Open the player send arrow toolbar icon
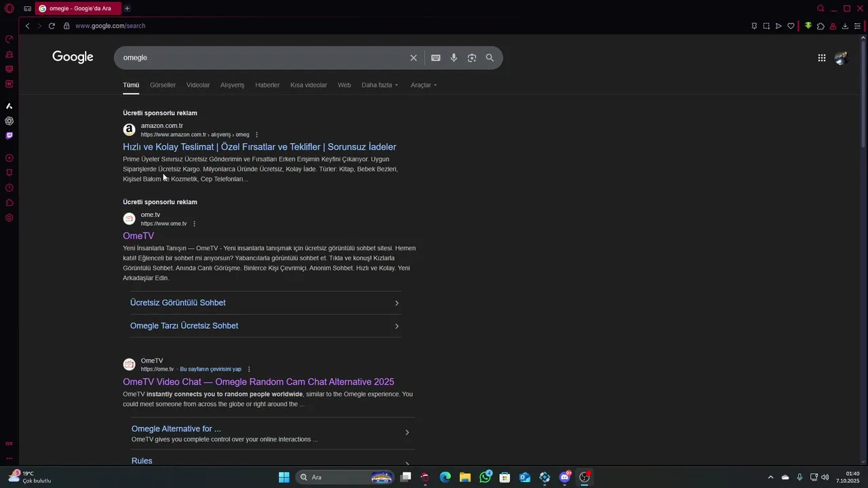Viewport: 868px width, 488px height. 778,26
